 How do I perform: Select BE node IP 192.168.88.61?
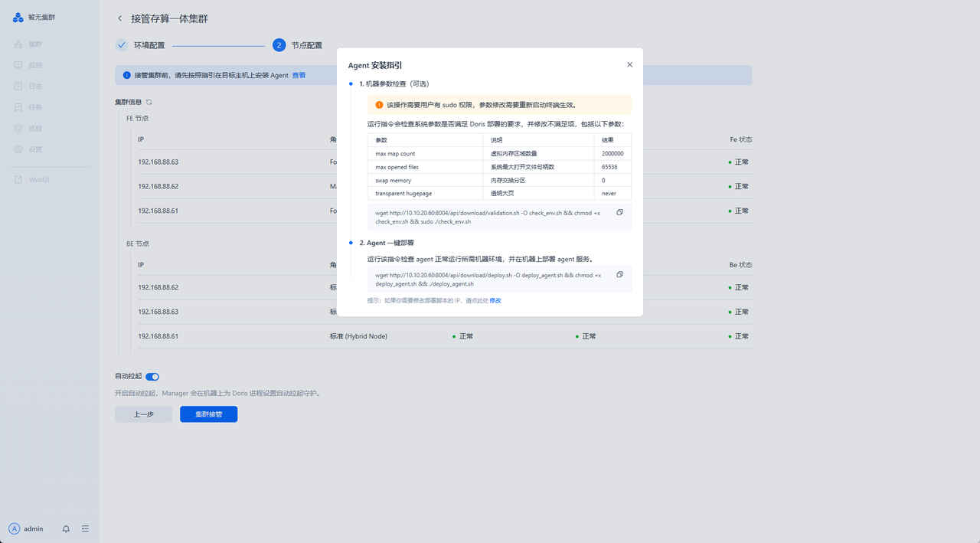[158, 336]
